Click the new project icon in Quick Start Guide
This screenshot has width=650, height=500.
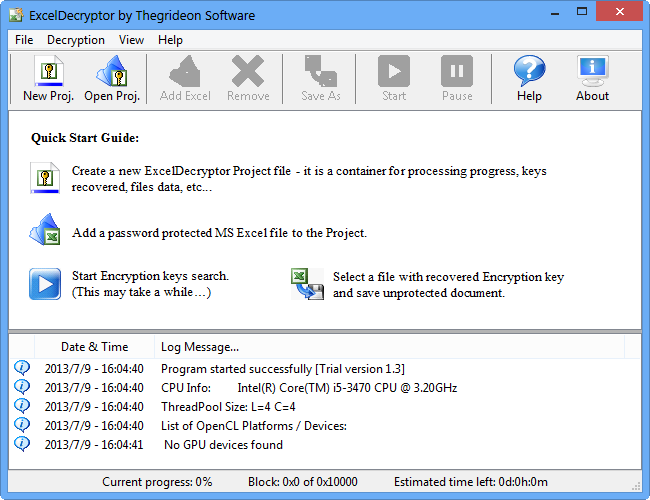click(x=45, y=178)
